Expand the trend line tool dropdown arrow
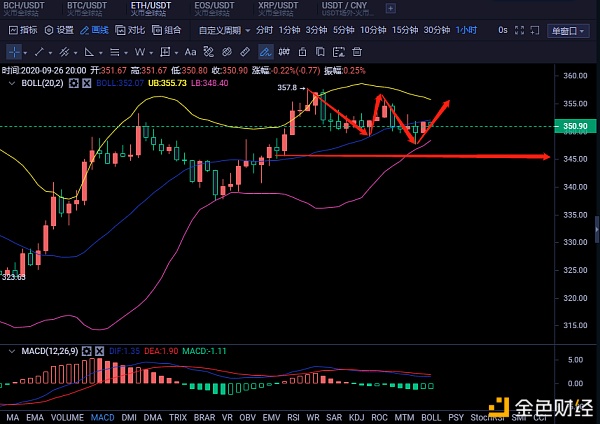Screen dimensions: 600x424 click(50, 53)
